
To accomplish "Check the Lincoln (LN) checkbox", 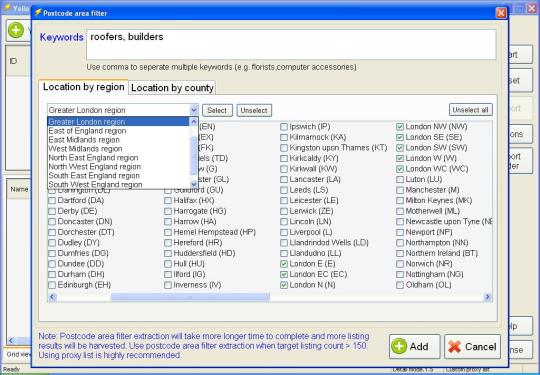I will click(x=284, y=222).
